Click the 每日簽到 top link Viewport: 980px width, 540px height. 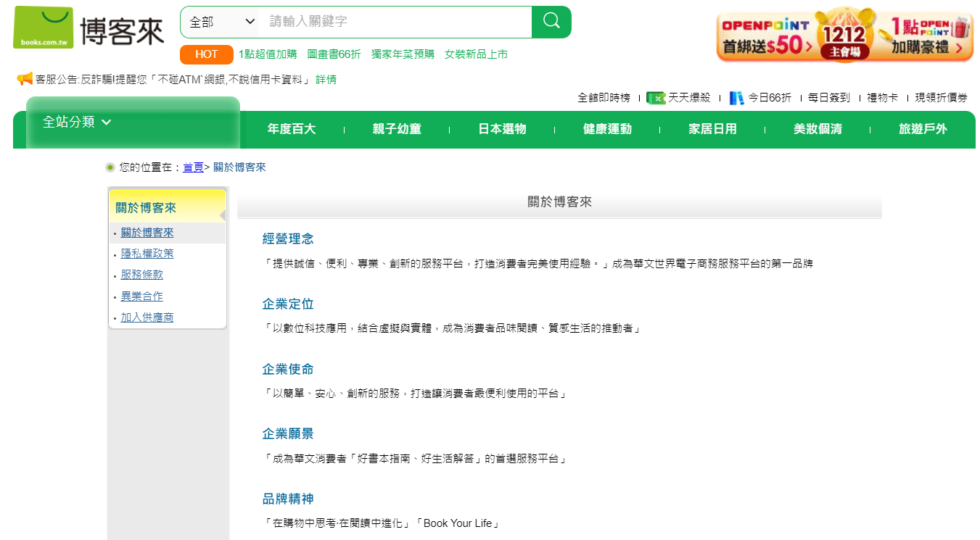[829, 98]
